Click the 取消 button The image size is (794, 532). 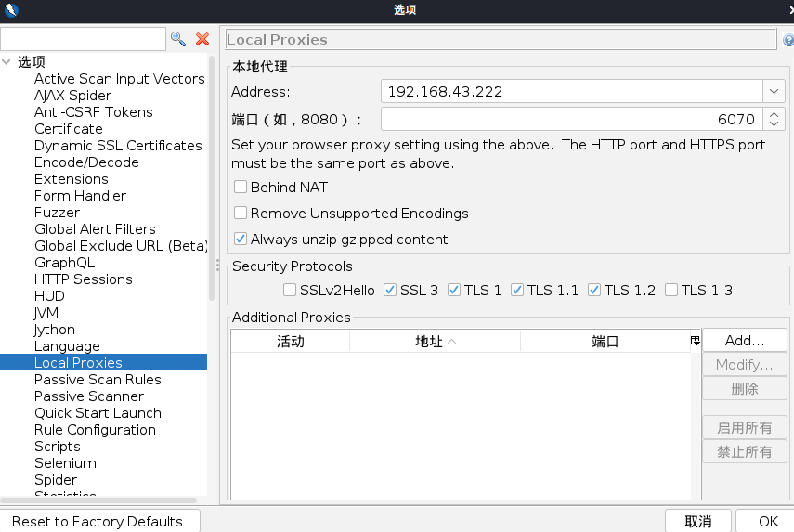tap(698, 522)
